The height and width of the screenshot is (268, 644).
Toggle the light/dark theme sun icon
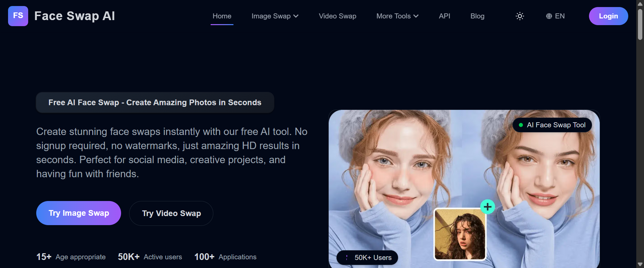(520, 16)
